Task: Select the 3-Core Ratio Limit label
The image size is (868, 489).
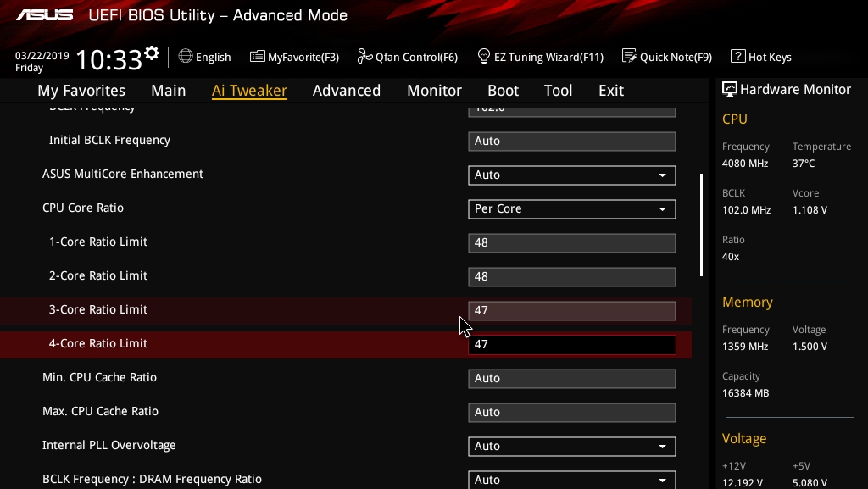Action: click(98, 309)
